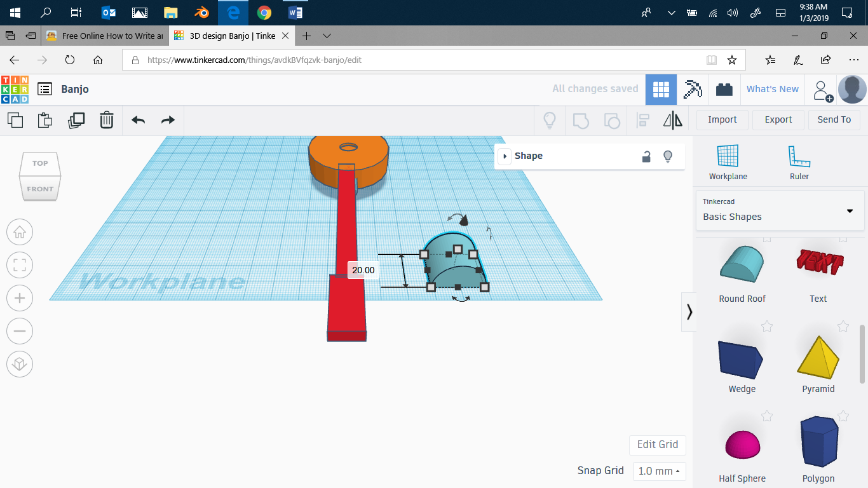868x488 pixels.
Task: Refresh the browser page
Action: click(x=70, y=60)
